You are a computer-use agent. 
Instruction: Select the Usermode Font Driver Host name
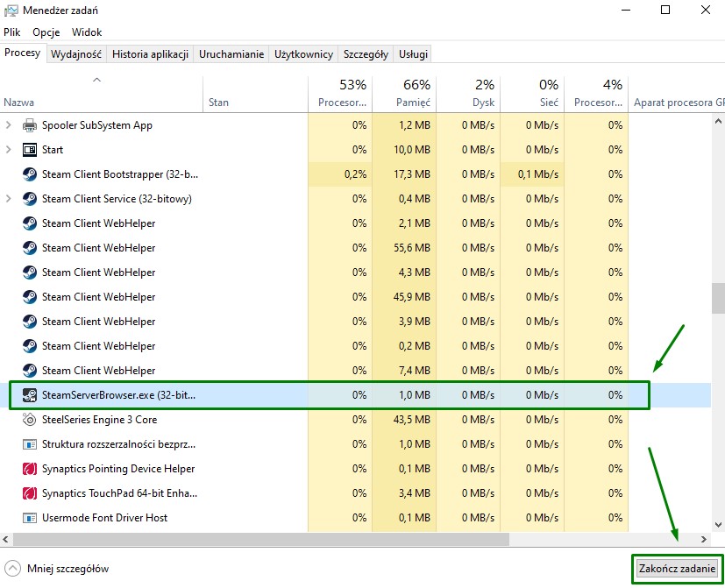[x=104, y=518]
